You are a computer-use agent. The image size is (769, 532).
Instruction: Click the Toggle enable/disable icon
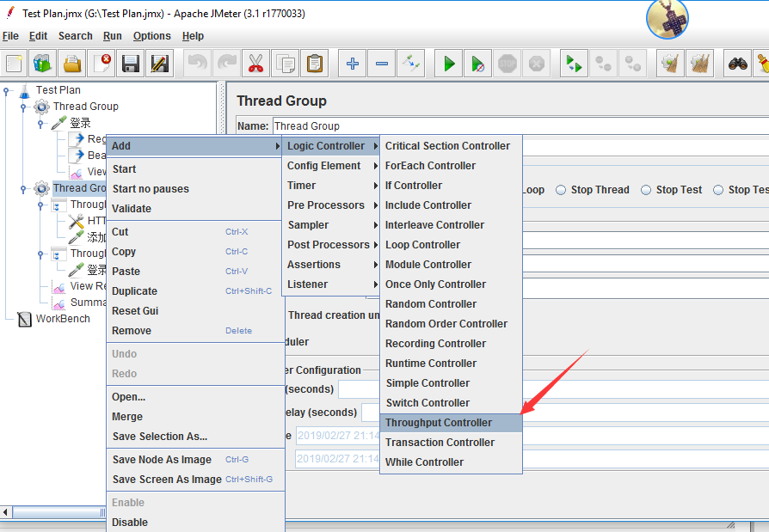click(x=411, y=64)
